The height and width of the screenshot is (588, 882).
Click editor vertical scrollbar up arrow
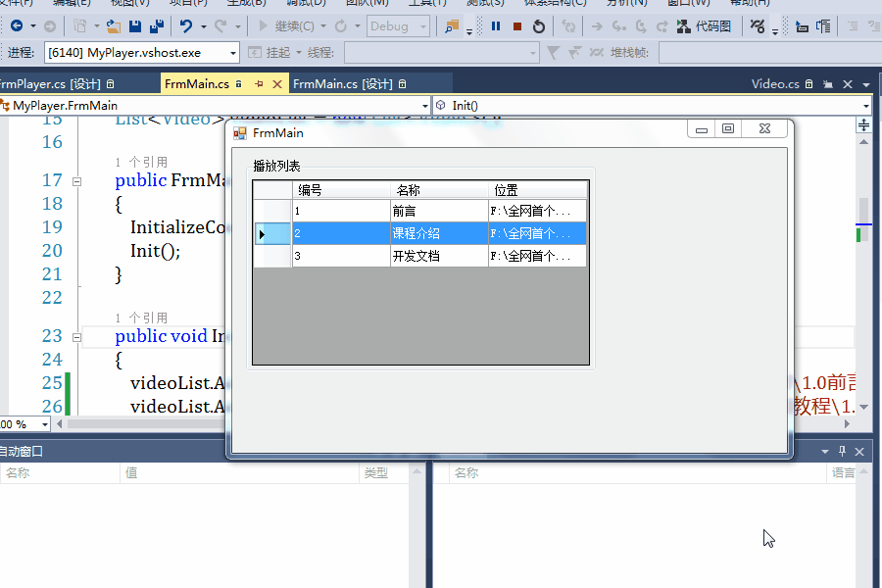point(864,142)
